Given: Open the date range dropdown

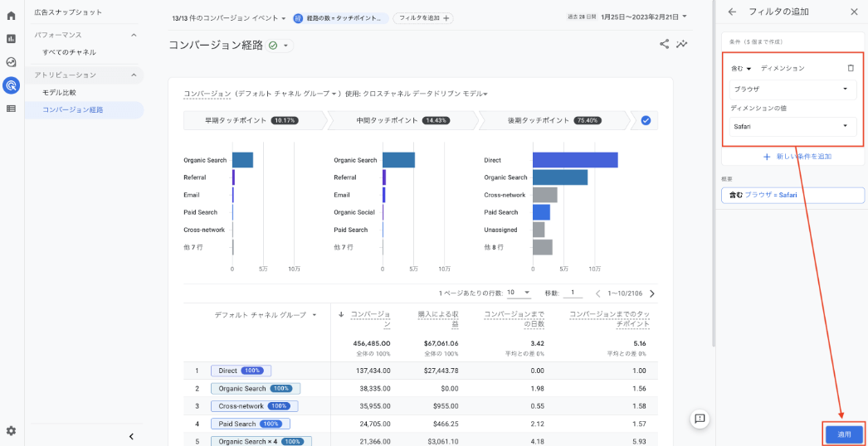Looking at the screenshot, I should 643,17.
